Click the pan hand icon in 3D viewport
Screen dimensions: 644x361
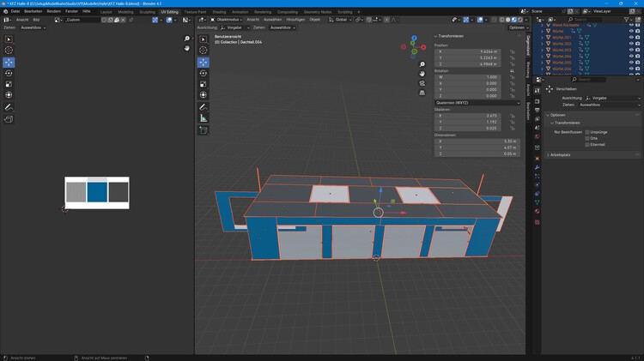pos(422,75)
